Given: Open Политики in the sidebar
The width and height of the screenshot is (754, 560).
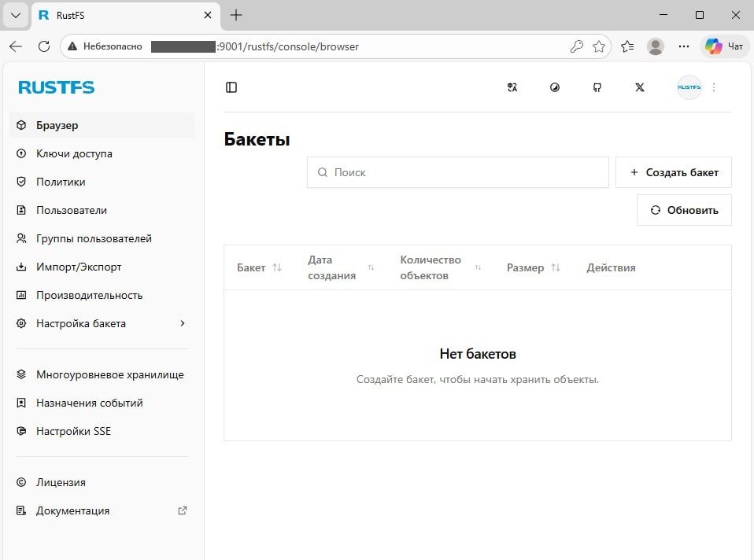Looking at the screenshot, I should [102, 182].
